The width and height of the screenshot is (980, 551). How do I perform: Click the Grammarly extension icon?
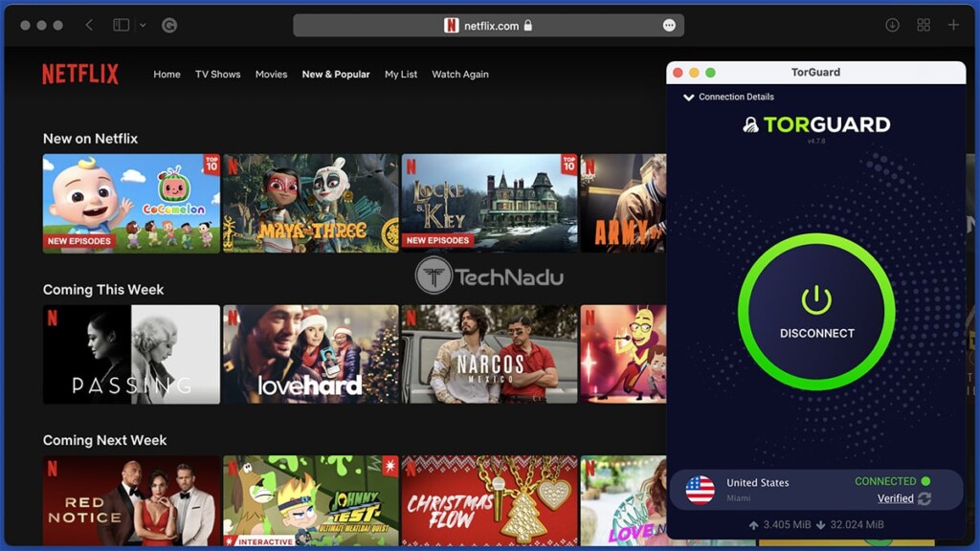(169, 25)
